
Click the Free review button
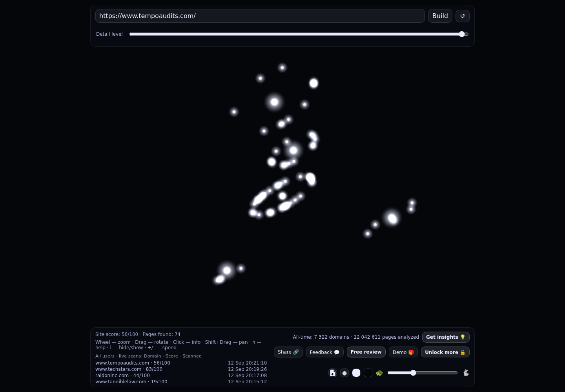tap(366, 352)
